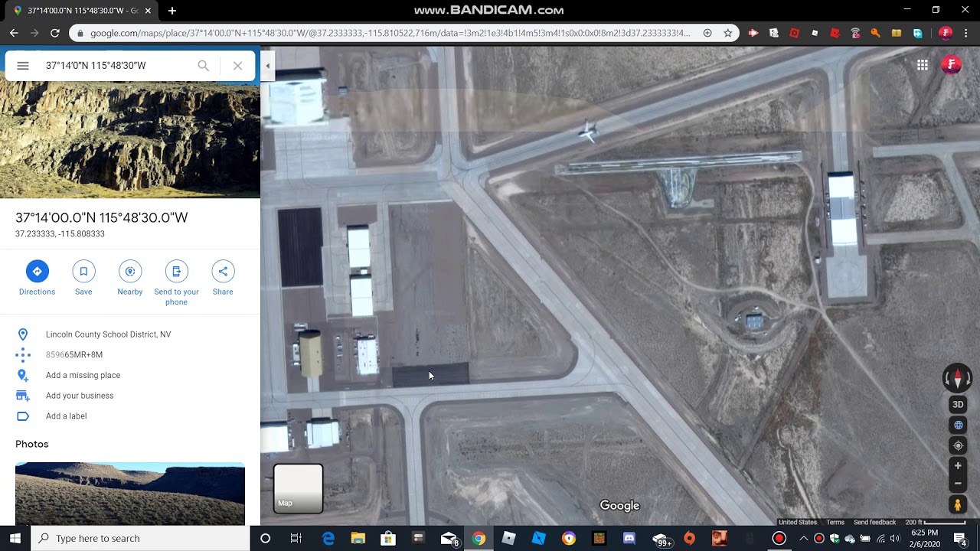980x551 pixels.
Task: Reload the page
Action: [55, 33]
